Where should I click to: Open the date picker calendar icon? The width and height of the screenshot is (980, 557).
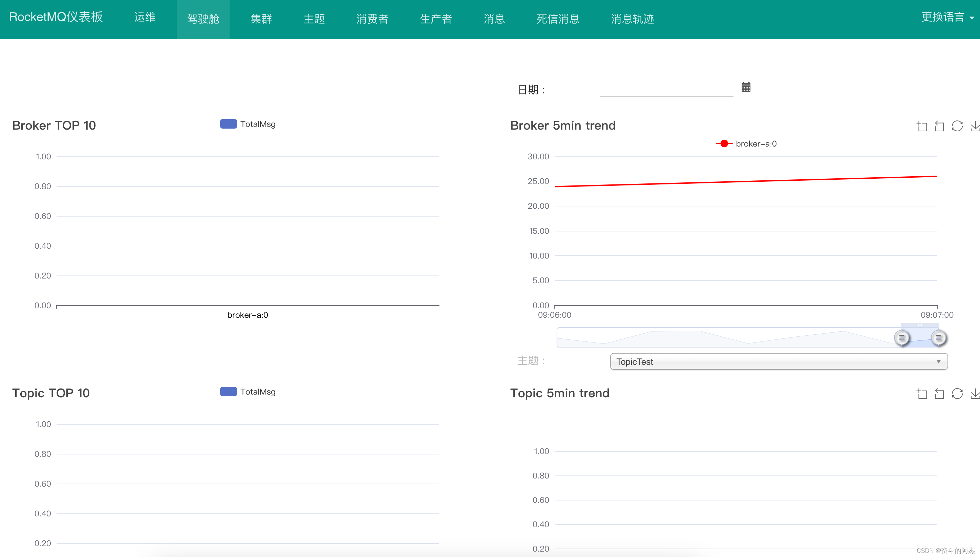[746, 87]
